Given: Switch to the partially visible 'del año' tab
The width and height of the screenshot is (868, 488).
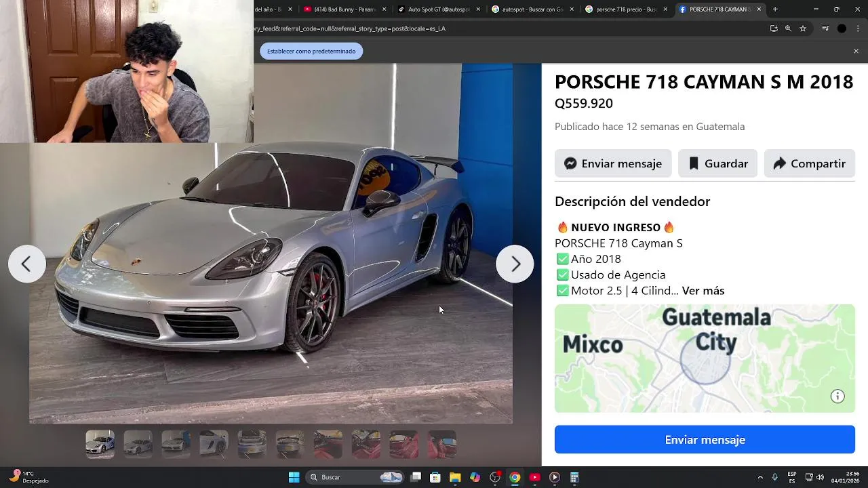Looking at the screenshot, I should pos(275,9).
